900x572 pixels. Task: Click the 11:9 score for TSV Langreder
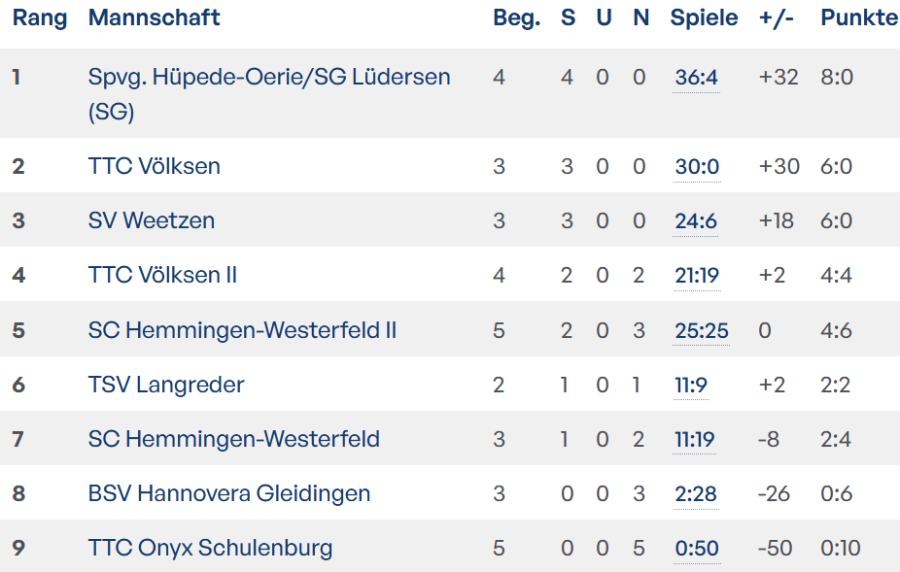(691, 384)
